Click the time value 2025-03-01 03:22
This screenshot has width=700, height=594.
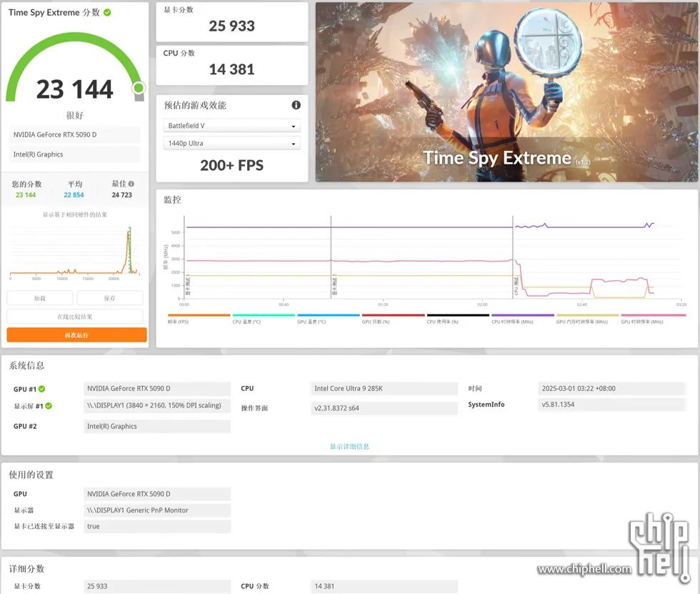[611, 389]
